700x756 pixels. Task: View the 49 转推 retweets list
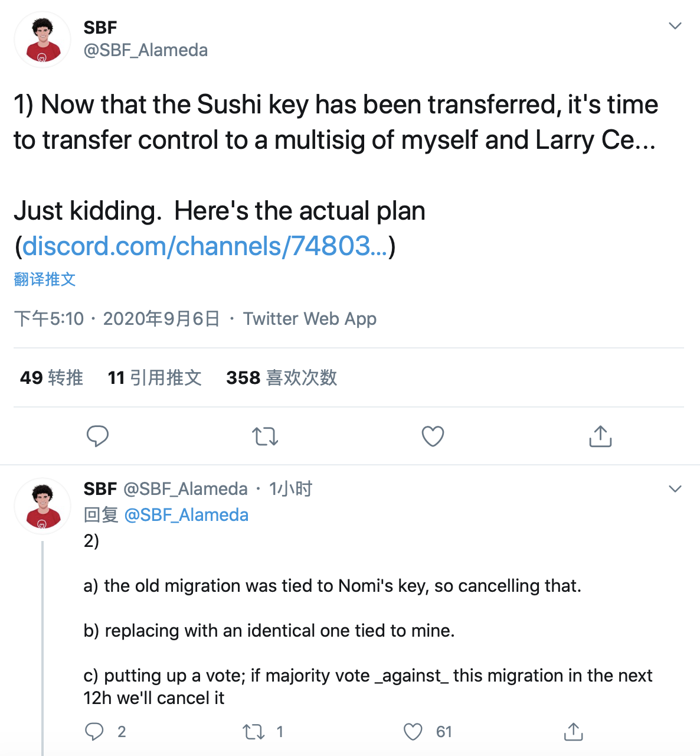[51, 377]
